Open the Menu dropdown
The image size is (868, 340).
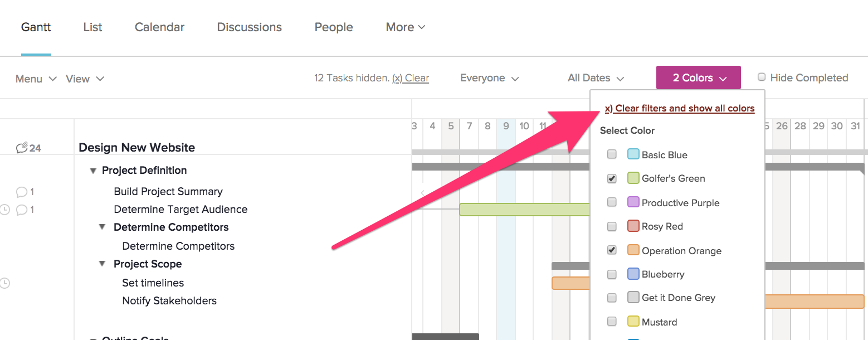click(x=30, y=79)
